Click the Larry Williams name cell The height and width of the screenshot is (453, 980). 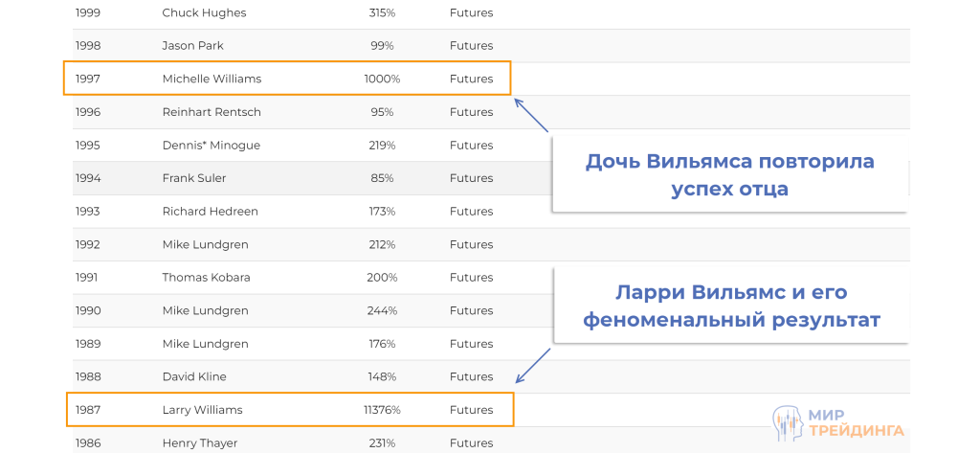point(202,410)
